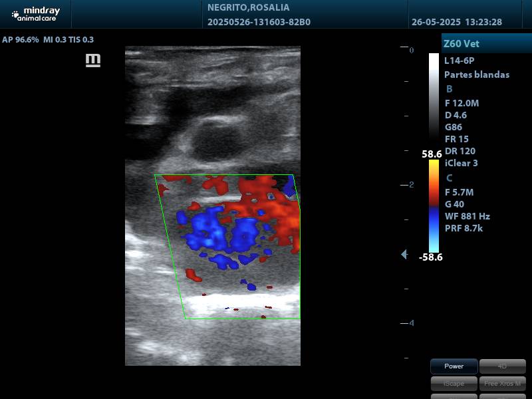Open the Partes blandas exam preset
Viewport: 532px width, 399px height.
[x=477, y=74]
